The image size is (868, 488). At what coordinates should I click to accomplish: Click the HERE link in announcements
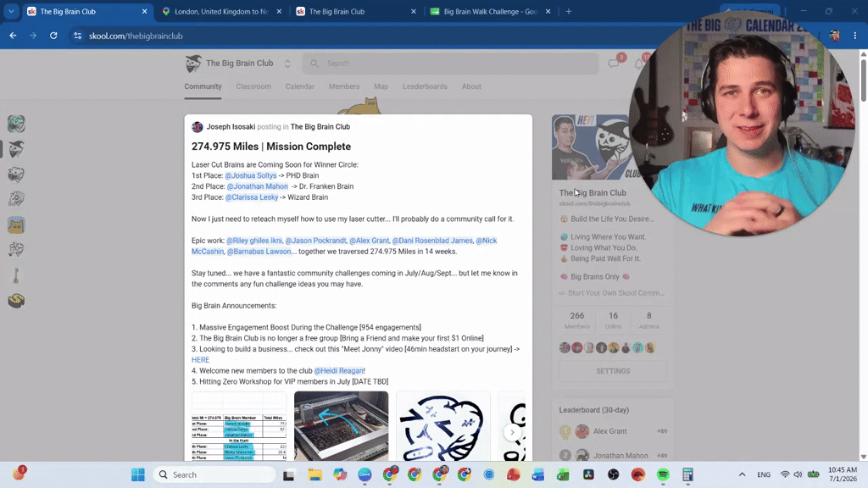[200, 360]
